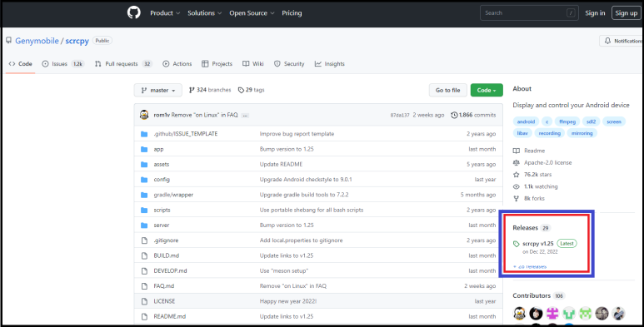Open the LICENSE file

coord(164,300)
